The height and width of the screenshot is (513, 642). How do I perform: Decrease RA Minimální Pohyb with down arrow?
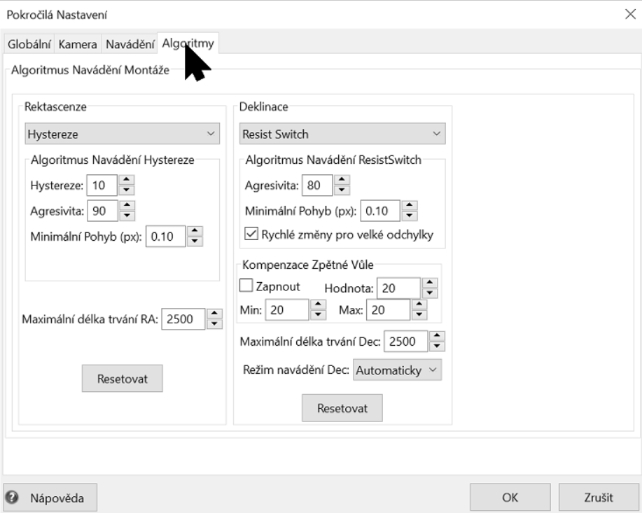pyautogui.click(x=195, y=242)
